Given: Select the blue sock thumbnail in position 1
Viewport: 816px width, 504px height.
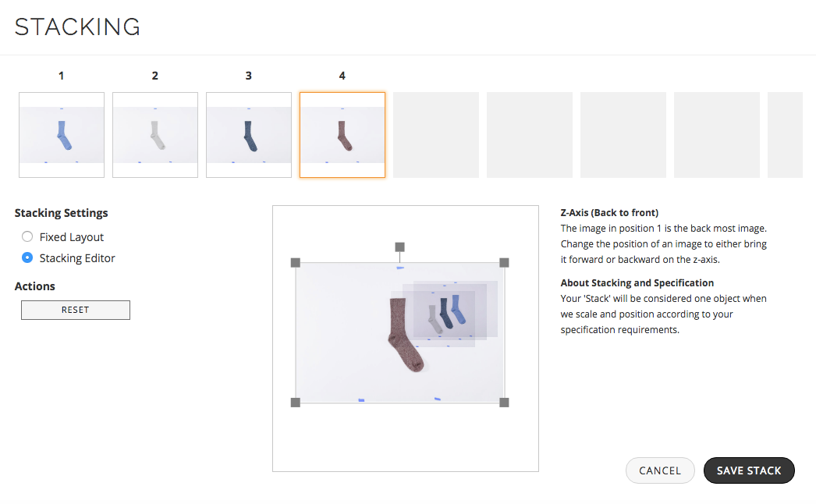Looking at the screenshot, I should (62, 135).
